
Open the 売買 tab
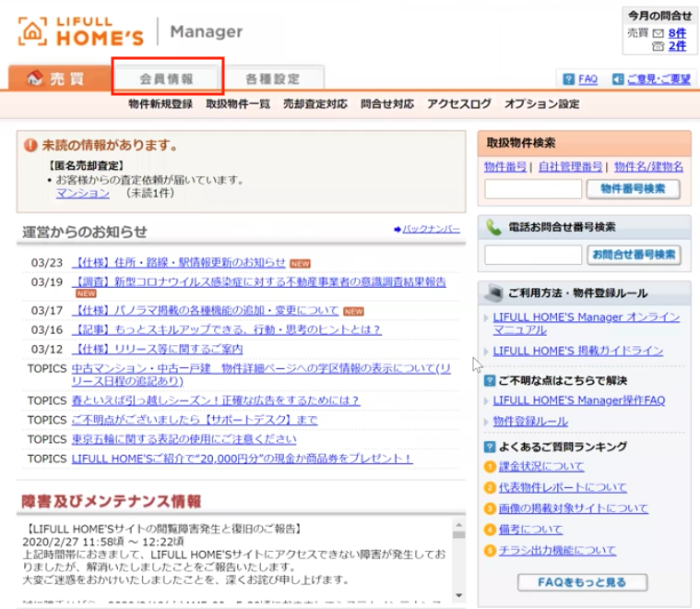59,78
